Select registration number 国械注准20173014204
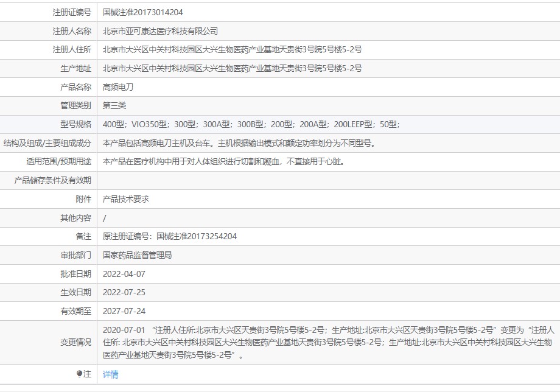This screenshot has height=392, width=560. coord(143,12)
